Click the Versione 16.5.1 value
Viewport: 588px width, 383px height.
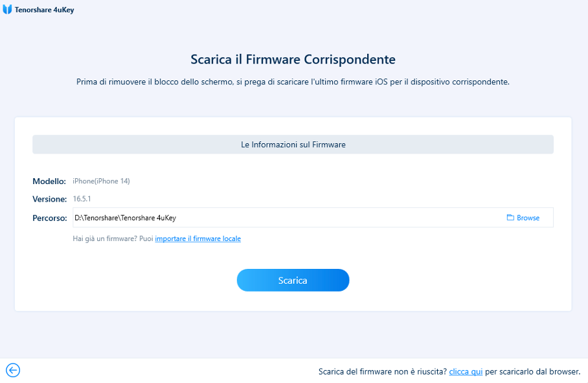pos(87,199)
